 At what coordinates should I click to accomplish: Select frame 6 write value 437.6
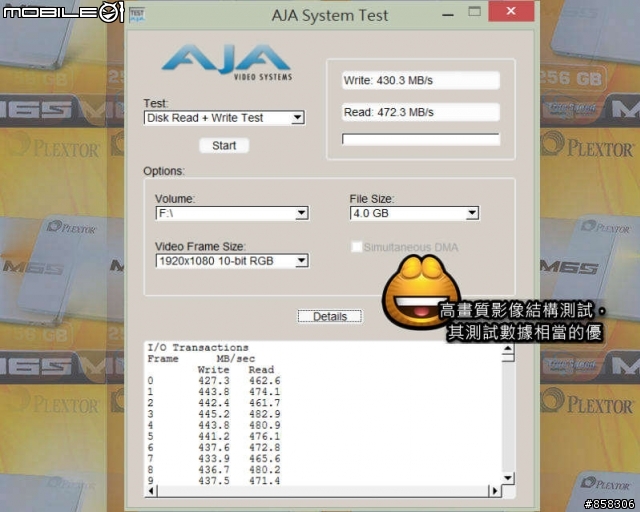point(214,447)
